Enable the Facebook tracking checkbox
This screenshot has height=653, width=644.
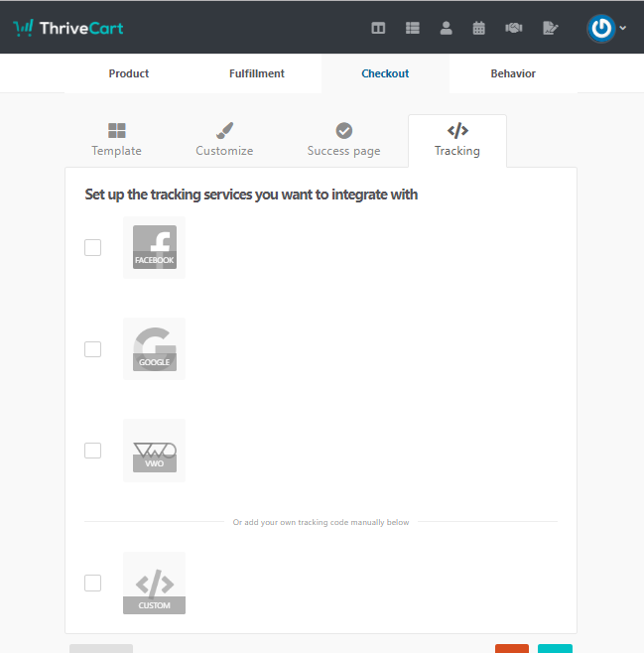pos(93,247)
